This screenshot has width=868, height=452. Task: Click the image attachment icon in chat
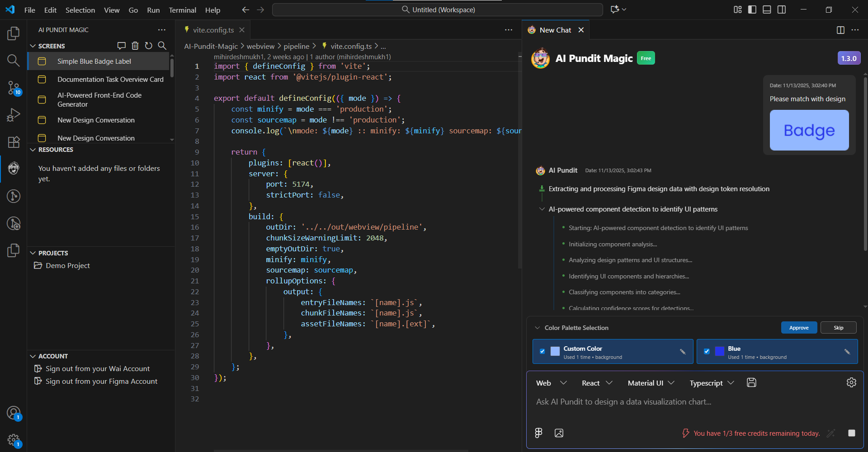tap(559, 433)
